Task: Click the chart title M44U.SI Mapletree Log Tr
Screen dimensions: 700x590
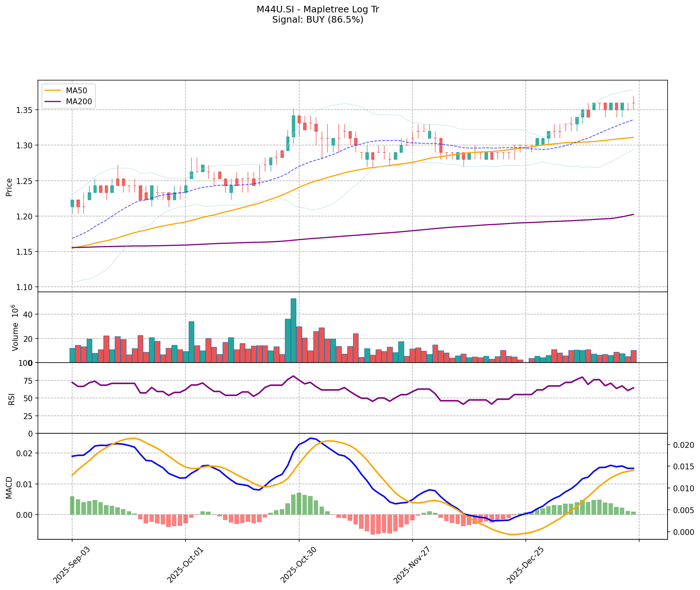Action: pyautogui.click(x=318, y=9)
